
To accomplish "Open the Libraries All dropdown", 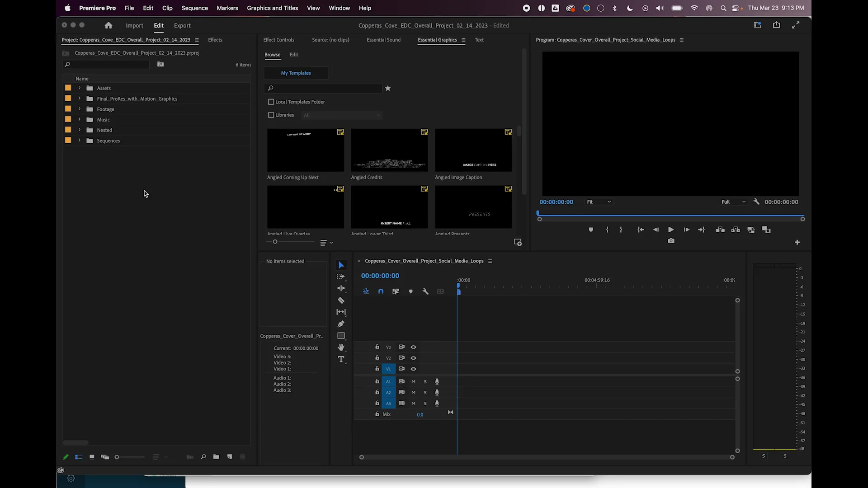I will 342,115.
